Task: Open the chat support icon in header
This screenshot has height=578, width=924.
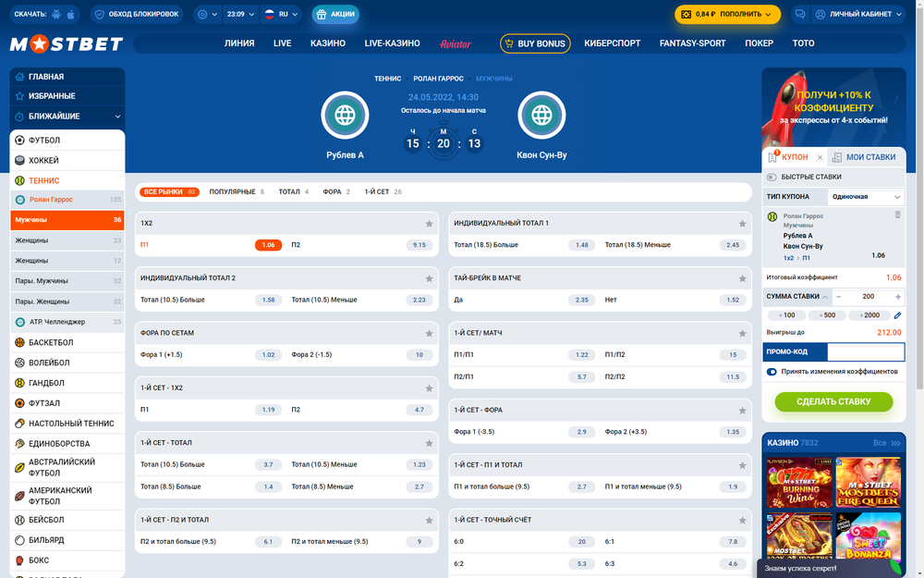Action: click(799, 14)
